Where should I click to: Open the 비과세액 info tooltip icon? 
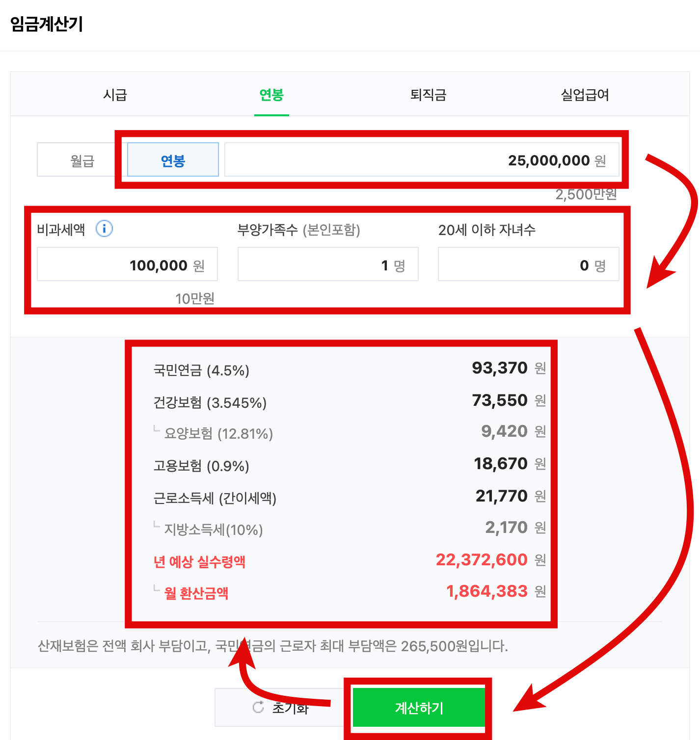pyautogui.click(x=104, y=229)
